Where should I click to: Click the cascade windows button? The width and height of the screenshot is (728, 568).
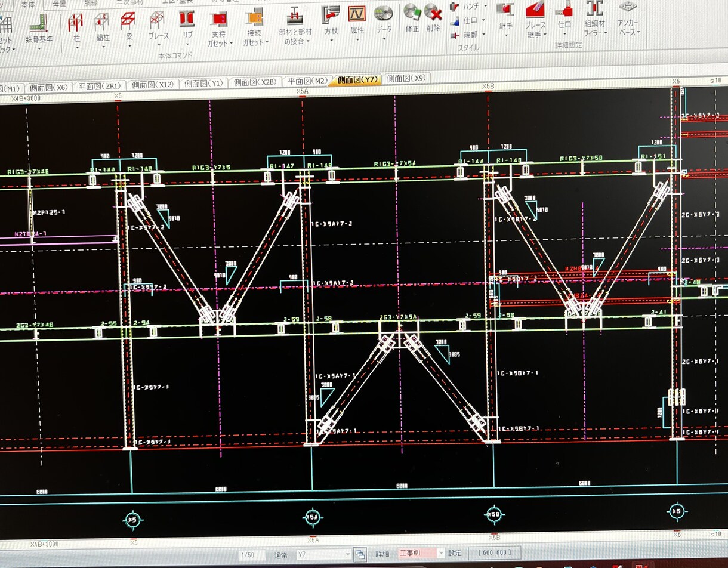click(x=360, y=555)
